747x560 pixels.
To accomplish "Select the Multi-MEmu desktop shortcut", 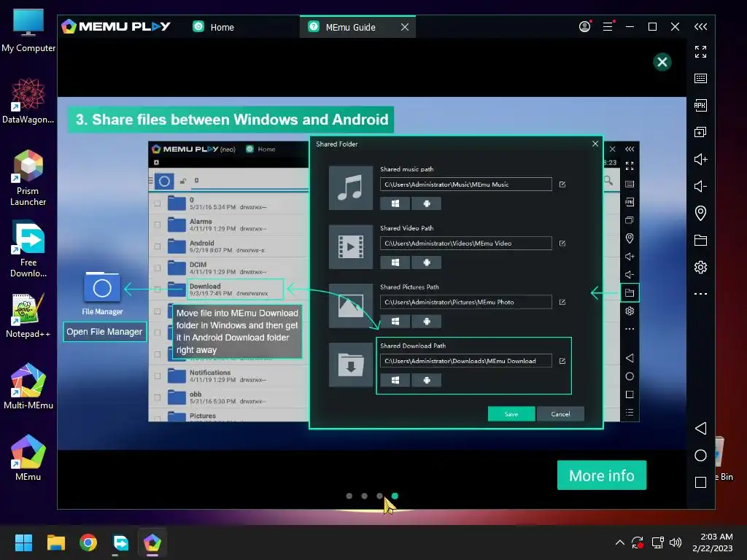I will click(28, 386).
